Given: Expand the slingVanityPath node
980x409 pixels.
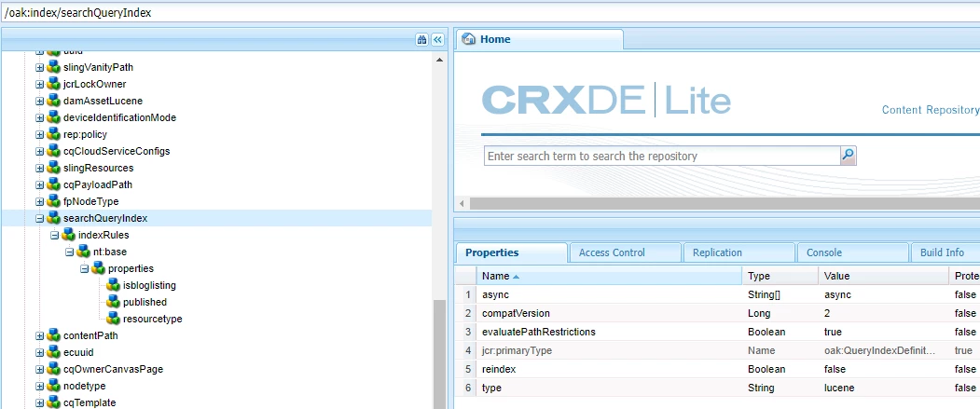Looking at the screenshot, I should click(39, 67).
